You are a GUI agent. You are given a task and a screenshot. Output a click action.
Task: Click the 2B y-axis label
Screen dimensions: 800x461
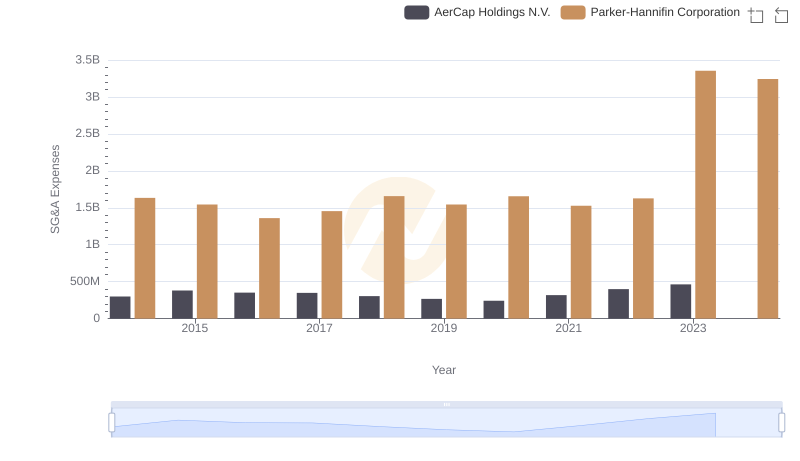point(92,170)
